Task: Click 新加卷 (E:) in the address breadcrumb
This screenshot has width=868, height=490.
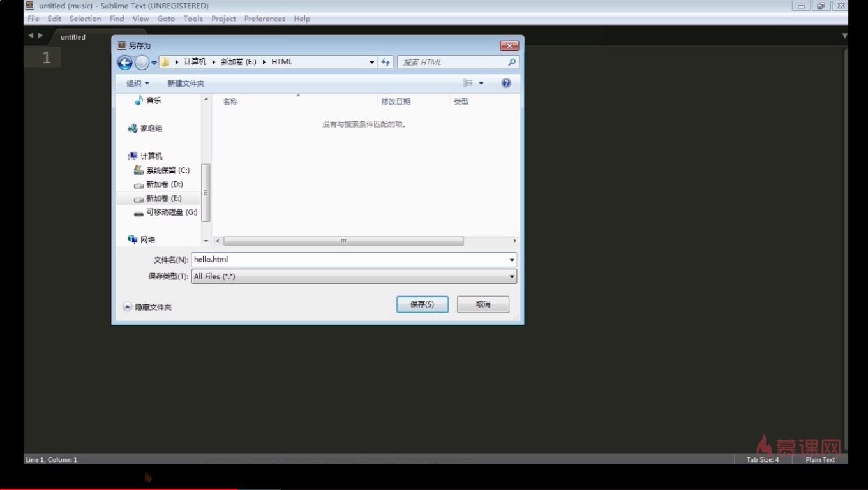Action: click(238, 62)
